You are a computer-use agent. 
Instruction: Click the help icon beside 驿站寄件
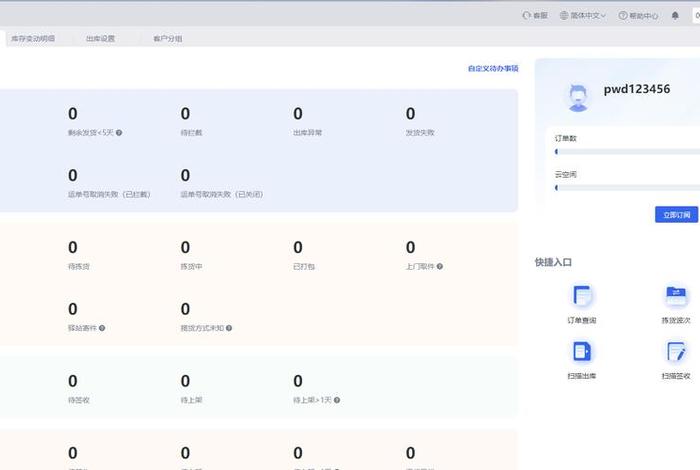point(102,328)
